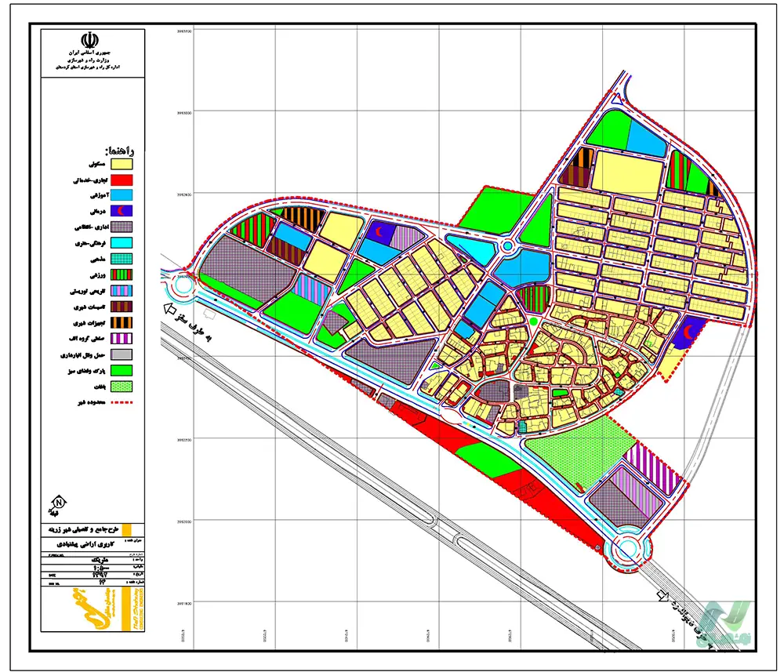
Task: Select the bright green park legend swatch
Action: pos(122,370)
